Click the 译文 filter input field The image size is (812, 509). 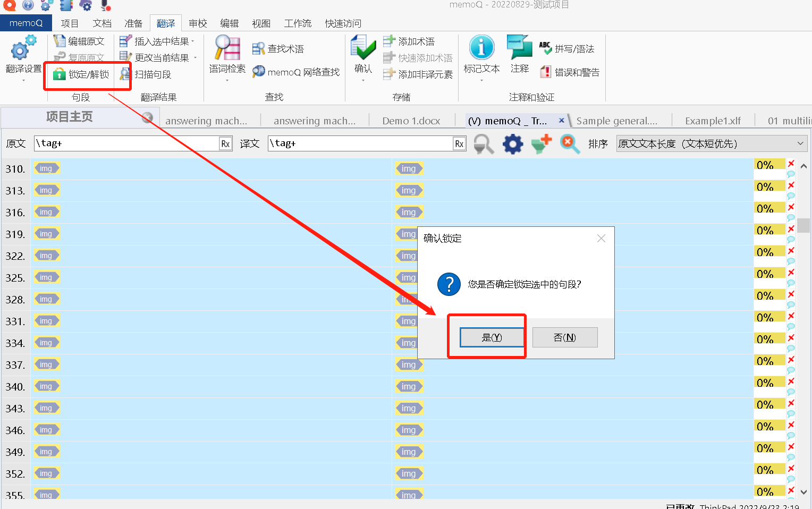(x=361, y=143)
